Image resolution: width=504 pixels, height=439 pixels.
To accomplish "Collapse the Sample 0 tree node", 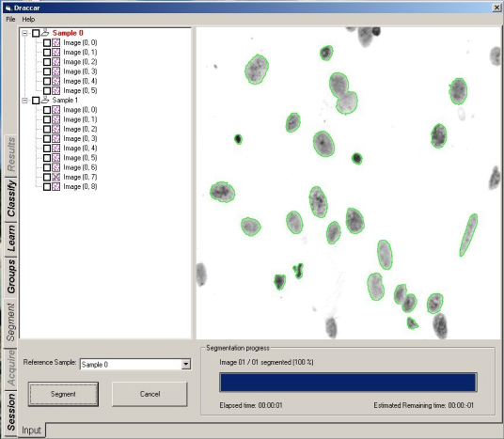I will [24, 33].
